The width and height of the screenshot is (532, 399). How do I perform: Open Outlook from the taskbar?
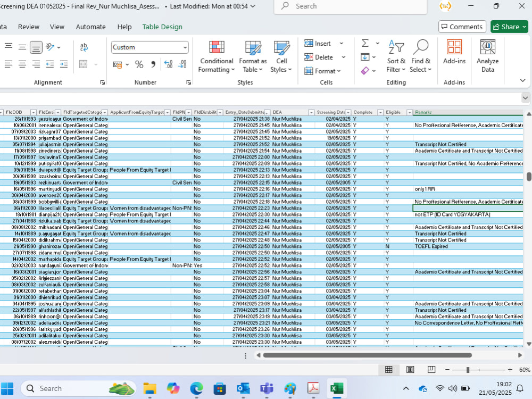(x=243, y=388)
